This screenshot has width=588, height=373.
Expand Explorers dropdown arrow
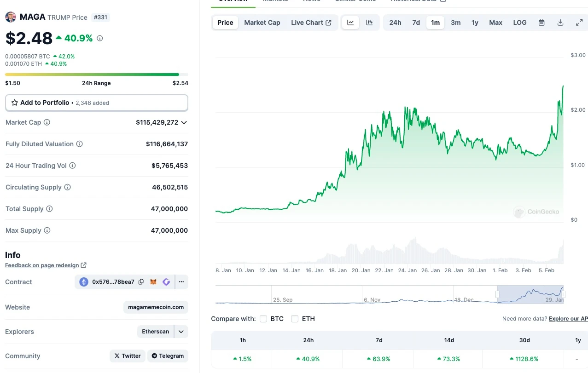[x=181, y=332]
